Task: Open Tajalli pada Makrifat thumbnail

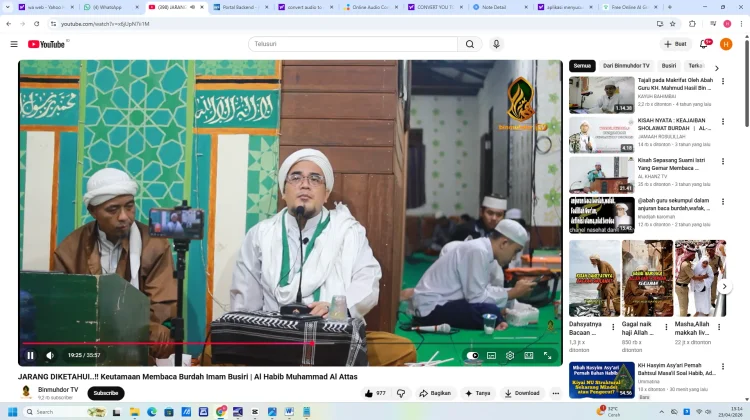Action: point(602,95)
